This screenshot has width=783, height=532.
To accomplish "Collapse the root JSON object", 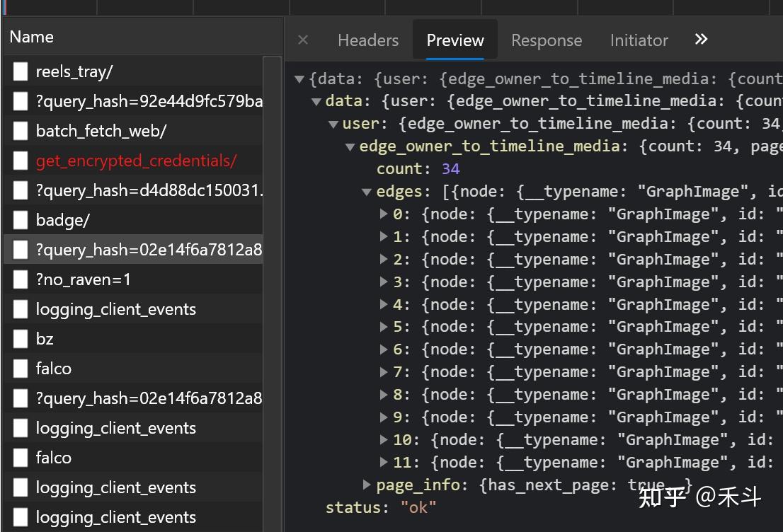I will click(299, 79).
